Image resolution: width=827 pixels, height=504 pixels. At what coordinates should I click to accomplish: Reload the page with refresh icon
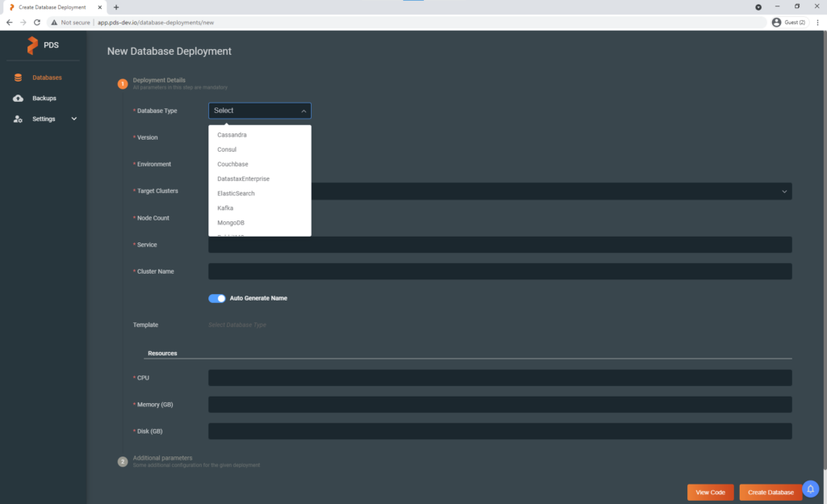[x=37, y=23]
